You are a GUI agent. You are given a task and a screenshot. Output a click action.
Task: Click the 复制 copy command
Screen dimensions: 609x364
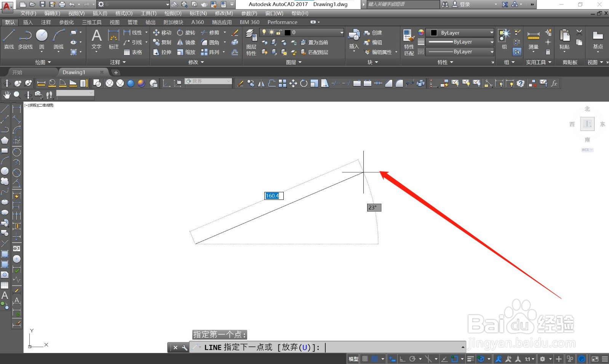pos(162,42)
